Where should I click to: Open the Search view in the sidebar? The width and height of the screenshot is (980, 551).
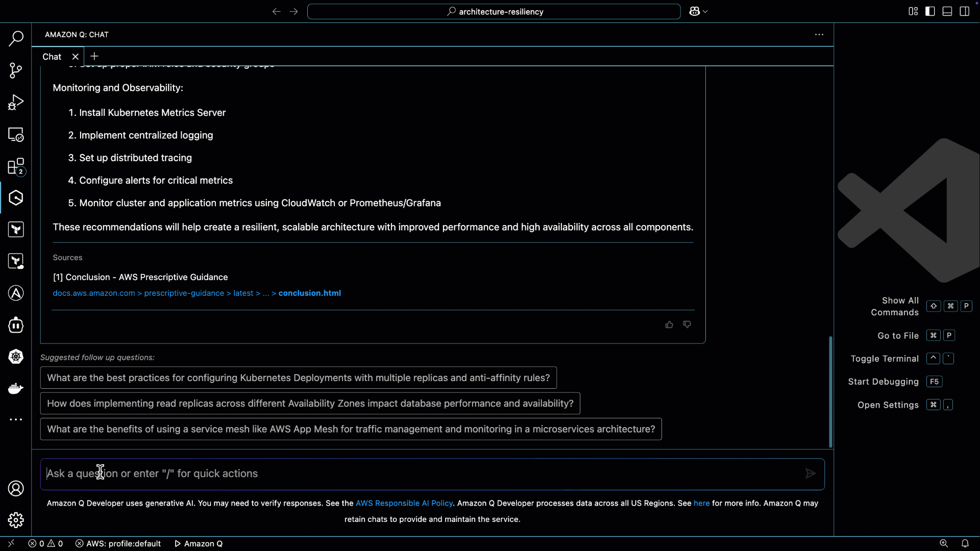16,38
